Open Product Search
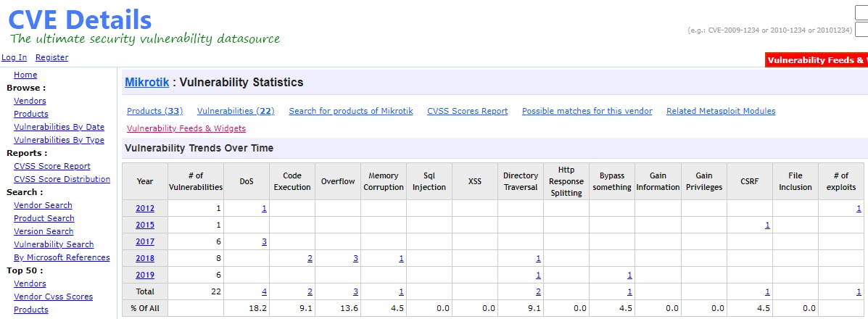868x319 pixels. (x=44, y=218)
